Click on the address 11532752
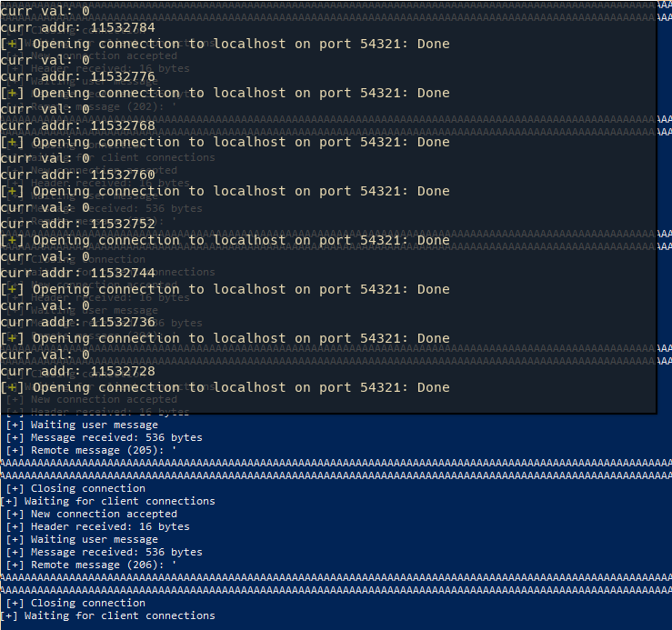This screenshot has width=672, height=630. click(123, 225)
